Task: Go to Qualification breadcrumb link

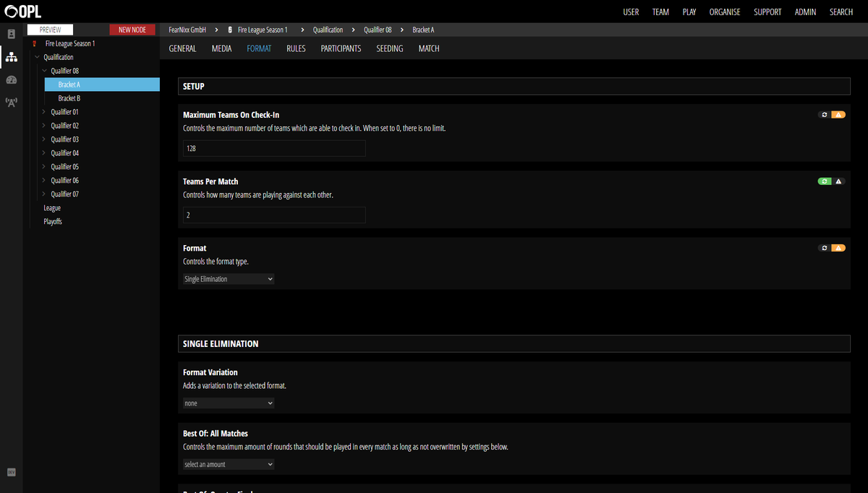Action: click(328, 30)
